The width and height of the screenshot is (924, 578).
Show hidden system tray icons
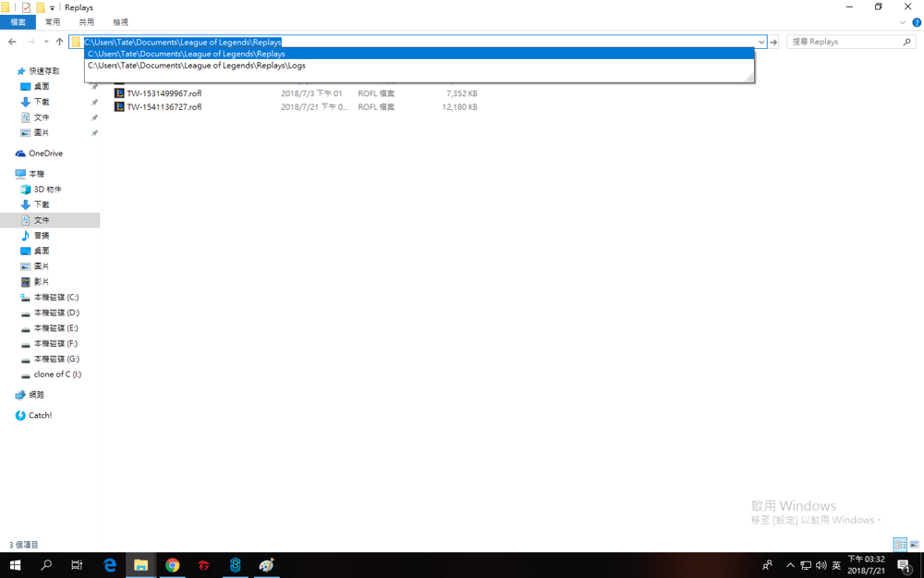[790, 565]
